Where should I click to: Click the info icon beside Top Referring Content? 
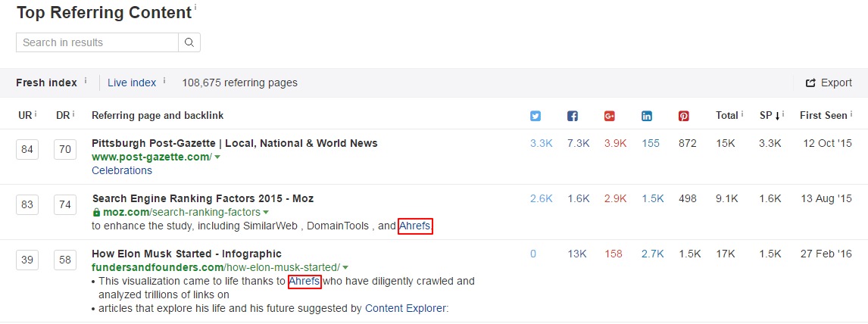(x=195, y=8)
